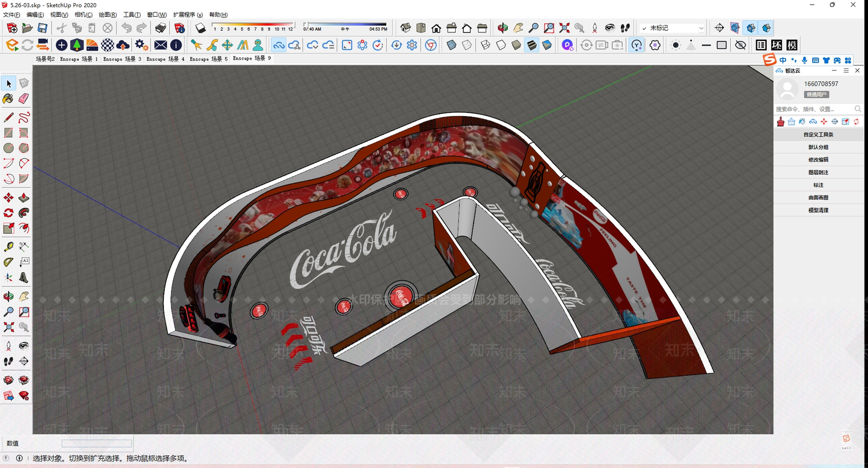Switch to the 场景号2 scene tab
868x468 pixels.
pyautogui.click(x=45, y=59)
